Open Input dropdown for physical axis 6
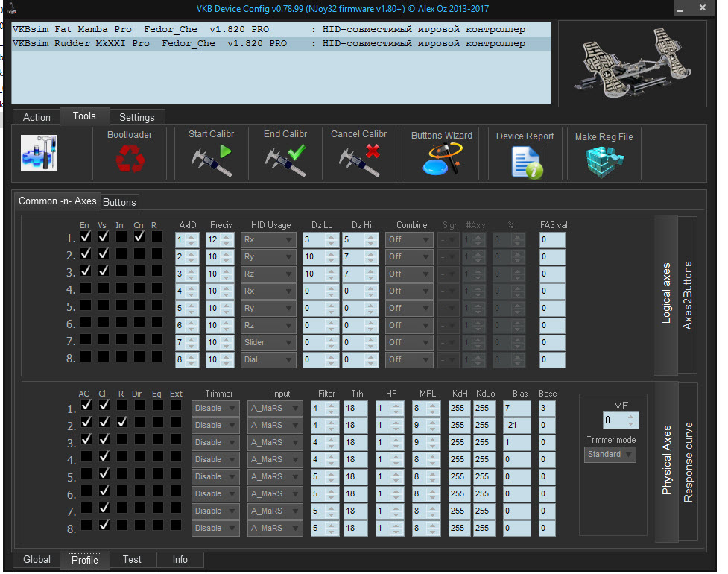Screen dimensions: 728x574 click(275, 494)
